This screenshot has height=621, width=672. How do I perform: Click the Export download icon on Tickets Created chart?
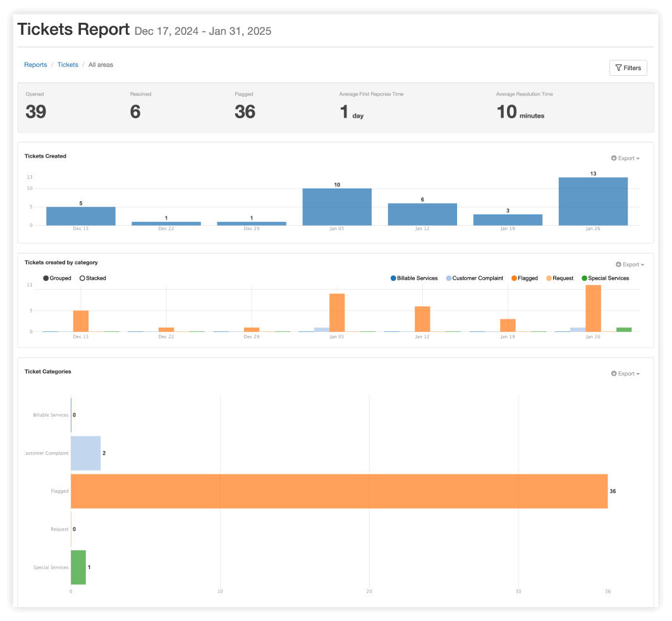point(614,158)
